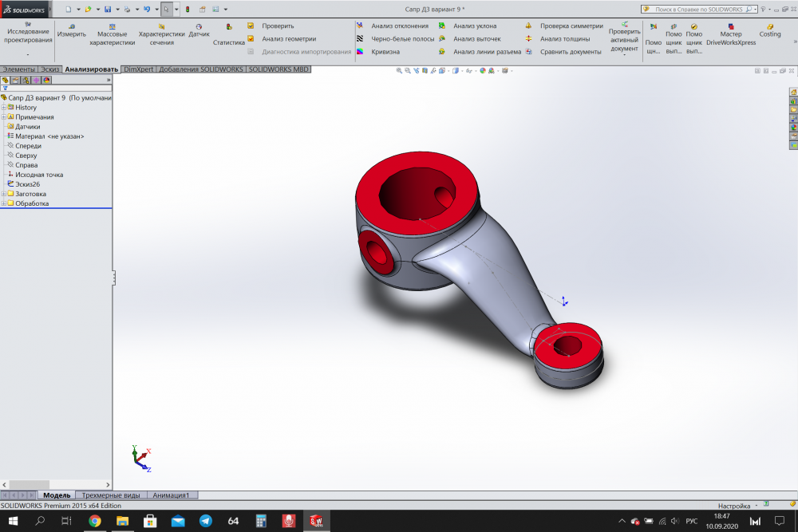Expand the History tree node
This screenshot has width=798, height=532.
(4, 108)
